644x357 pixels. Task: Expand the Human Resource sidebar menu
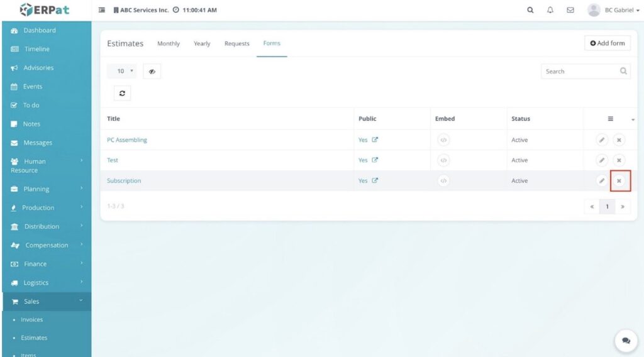point(45,165)
